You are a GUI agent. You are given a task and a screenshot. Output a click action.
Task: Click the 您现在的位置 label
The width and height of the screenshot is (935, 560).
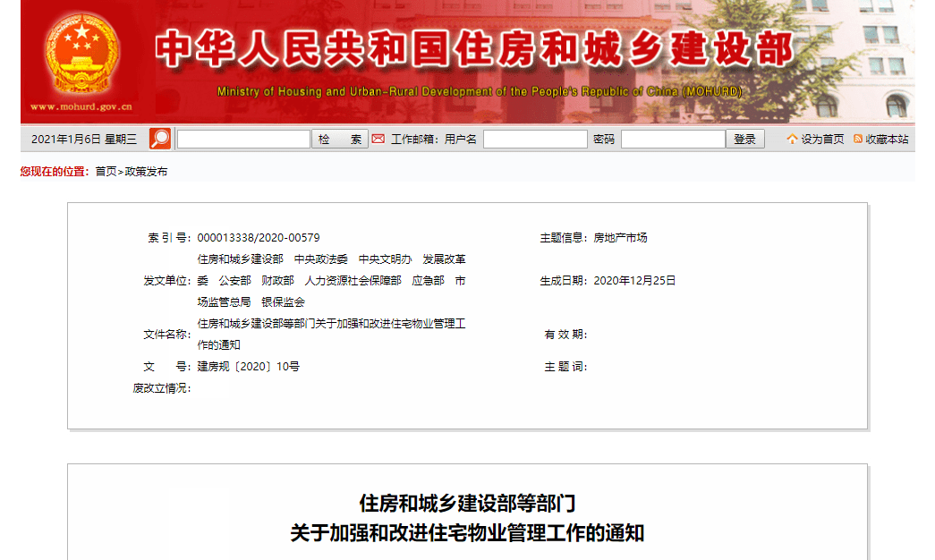[x=53, y=172]
